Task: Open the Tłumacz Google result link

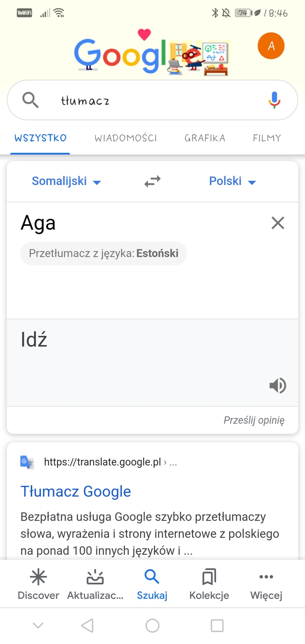Action: click(x=76, y=491)
